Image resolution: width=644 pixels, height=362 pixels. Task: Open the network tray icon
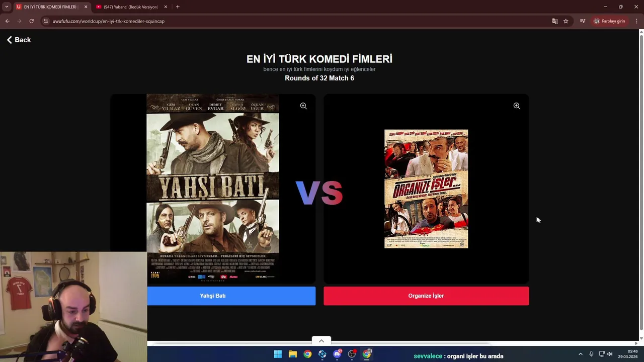tap(602, 354)
